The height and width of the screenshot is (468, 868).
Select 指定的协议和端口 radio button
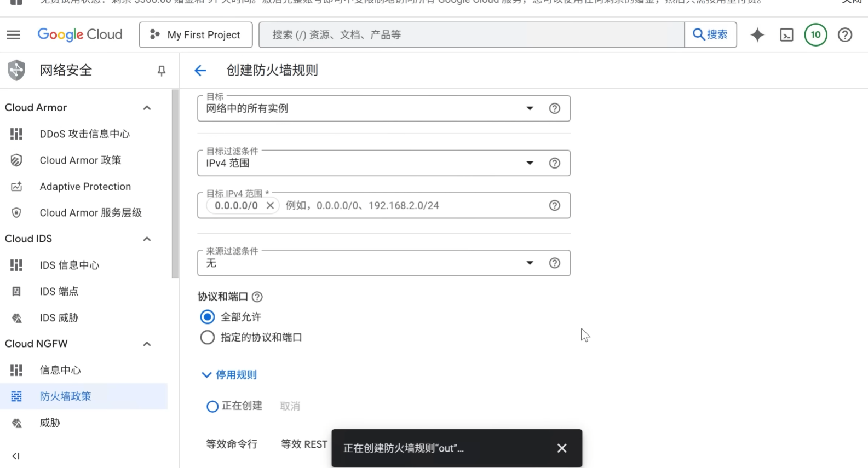point(207,337)
